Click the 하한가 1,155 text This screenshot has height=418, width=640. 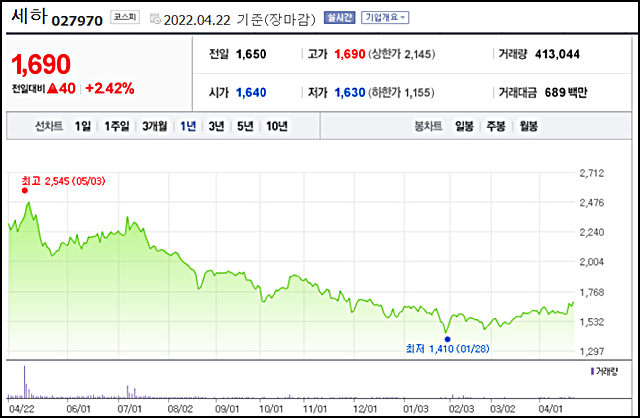click(401, 93)
